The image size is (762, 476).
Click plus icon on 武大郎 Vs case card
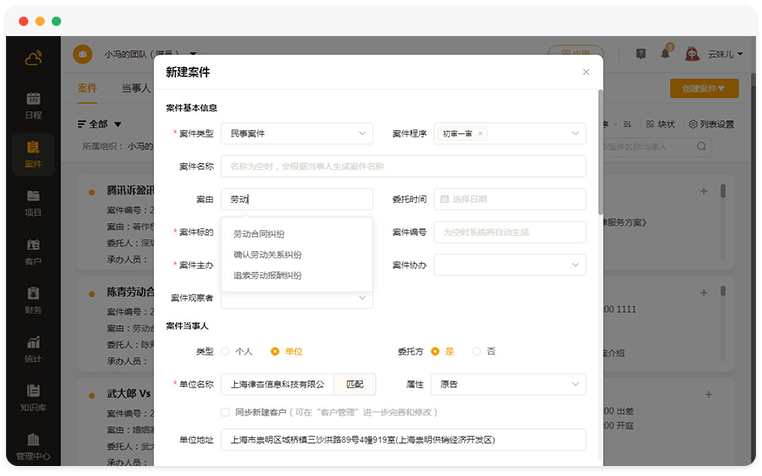[x=709, y=394]
